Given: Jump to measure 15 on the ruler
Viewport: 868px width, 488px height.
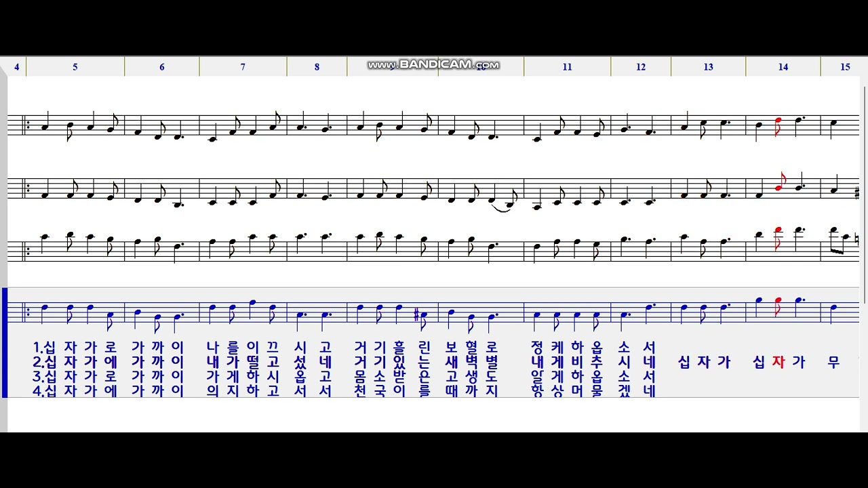Looking at the screenshot, I should tap(844, 67).
